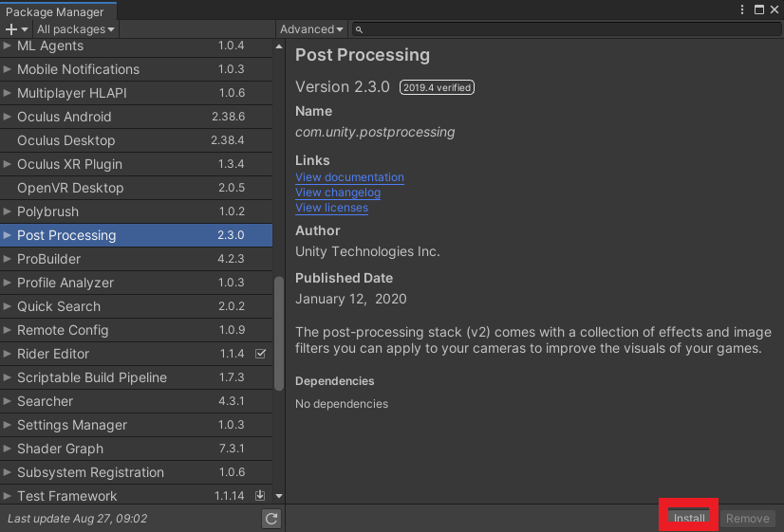Open the window kebab options menu
784x532 pixels.
(742, 9)
